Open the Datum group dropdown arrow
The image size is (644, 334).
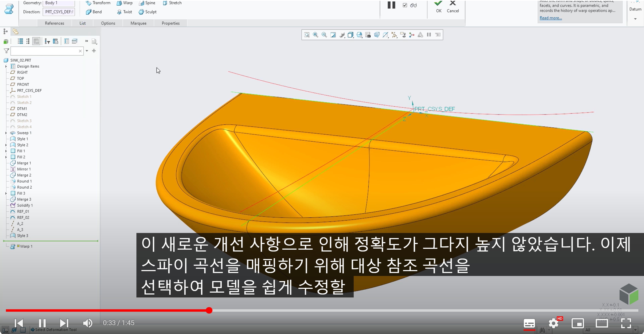tap(635, 19)
